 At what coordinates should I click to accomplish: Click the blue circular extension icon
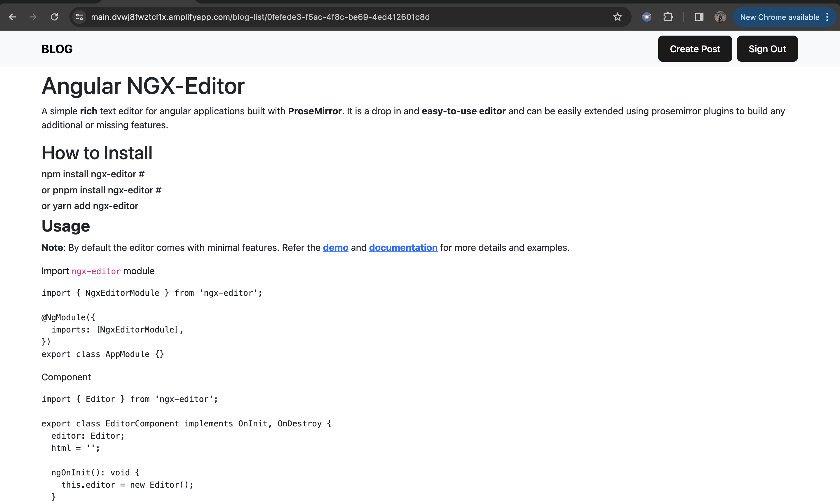click(x=647, y=17)
